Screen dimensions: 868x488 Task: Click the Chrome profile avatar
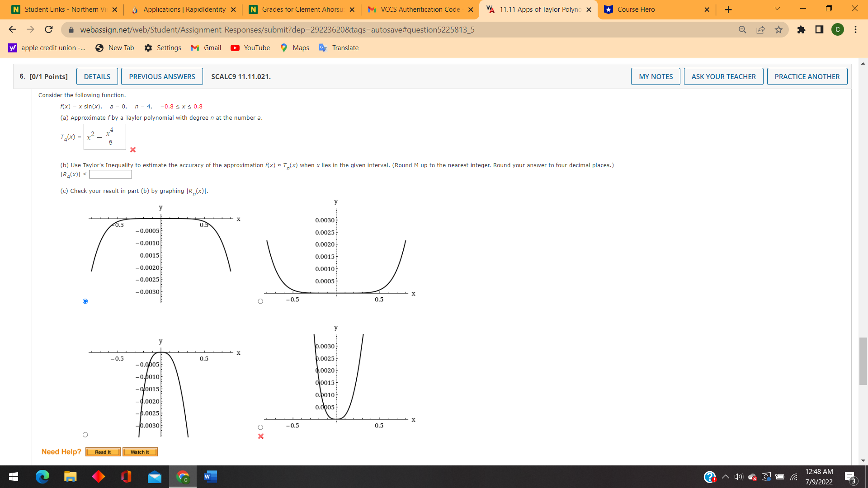[838, 29]
